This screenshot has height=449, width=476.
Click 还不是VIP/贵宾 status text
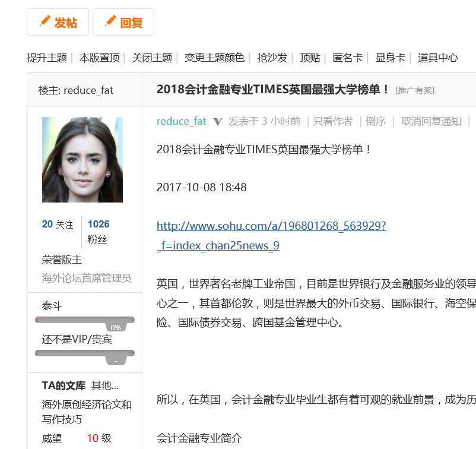tap(77, 339)
